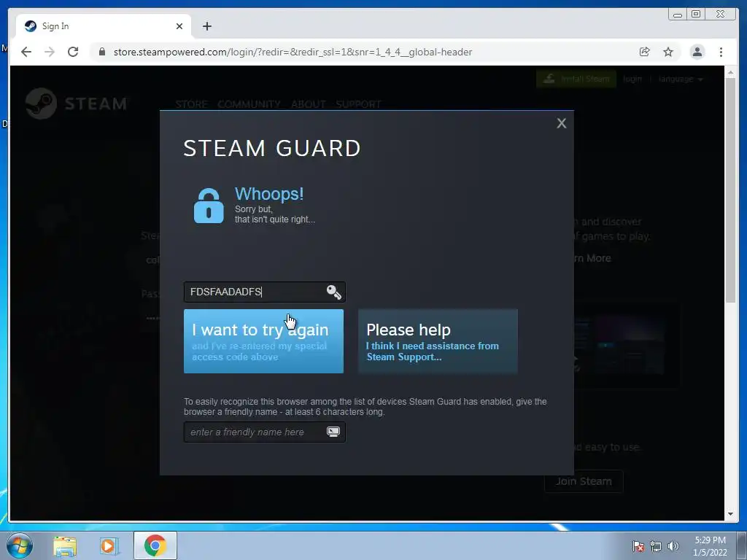
Task: Open Windows Explorer from taskbar
Action: (x=65, y=545)
